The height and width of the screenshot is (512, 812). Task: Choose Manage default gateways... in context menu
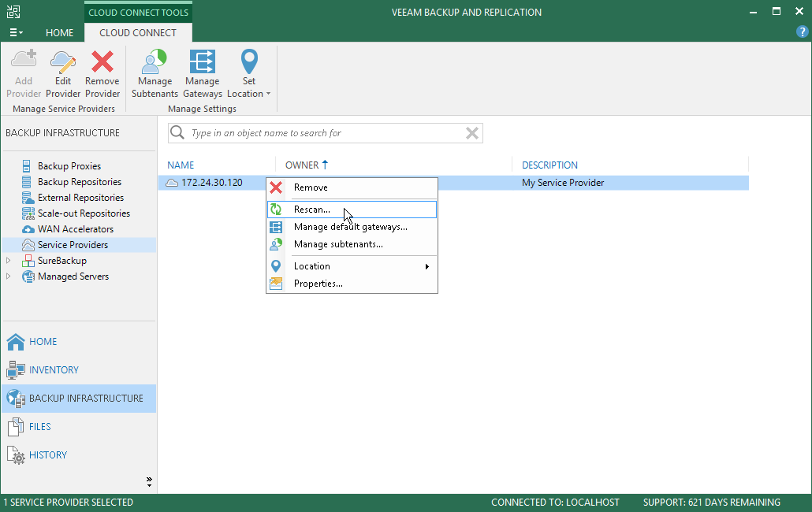[x=352, y=227]
